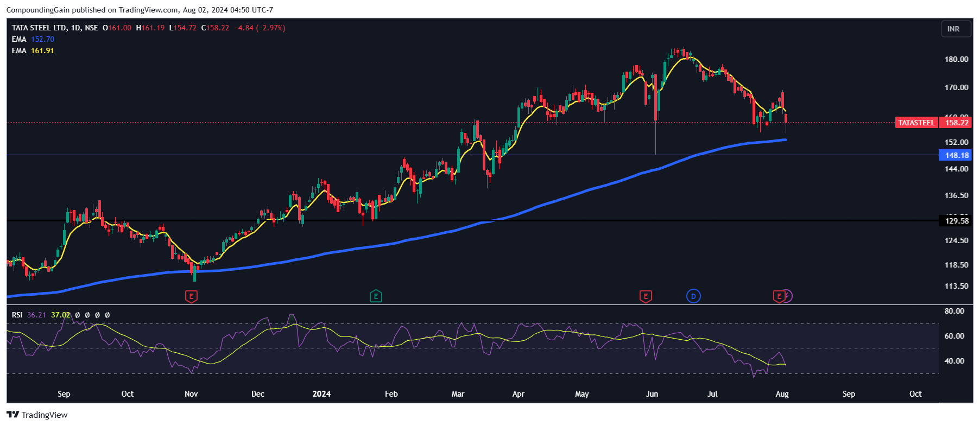Click the Nov label on time axis
The width and height of the screenshot is (980, 426).
[191, 394]
